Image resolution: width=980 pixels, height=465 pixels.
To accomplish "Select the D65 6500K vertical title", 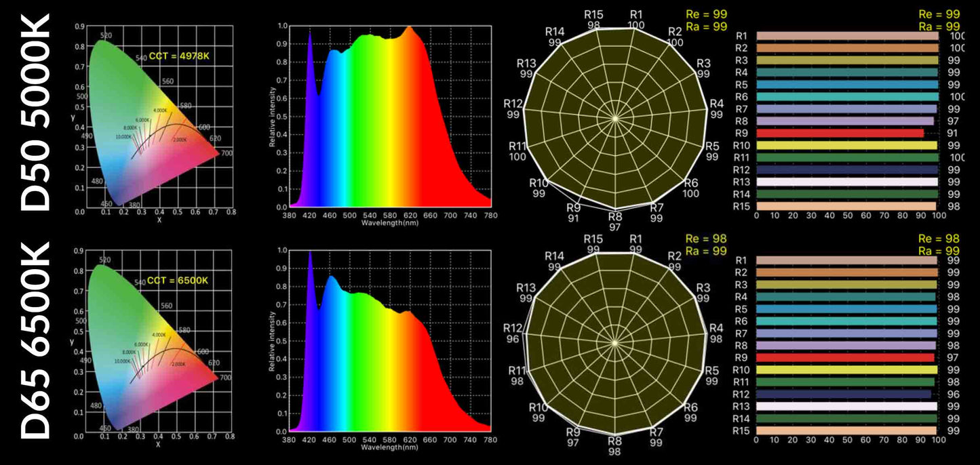I will [34, 340].
